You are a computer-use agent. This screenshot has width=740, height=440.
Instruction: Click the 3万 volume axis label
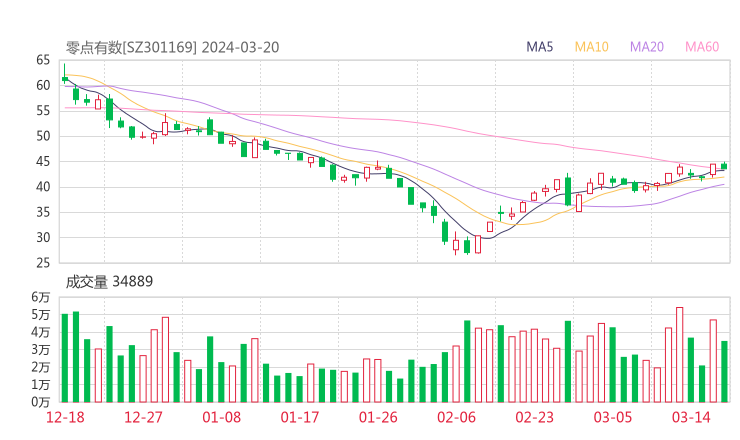pyautogui.click(x=41, y=349)
